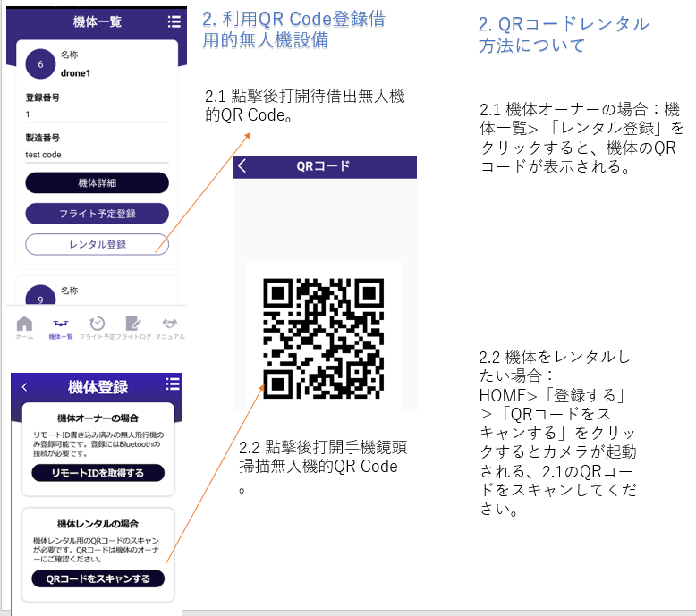Click the レンタル登録 outlined button
Viewport: 696px width, 616px height.
[x=97, y=244]
